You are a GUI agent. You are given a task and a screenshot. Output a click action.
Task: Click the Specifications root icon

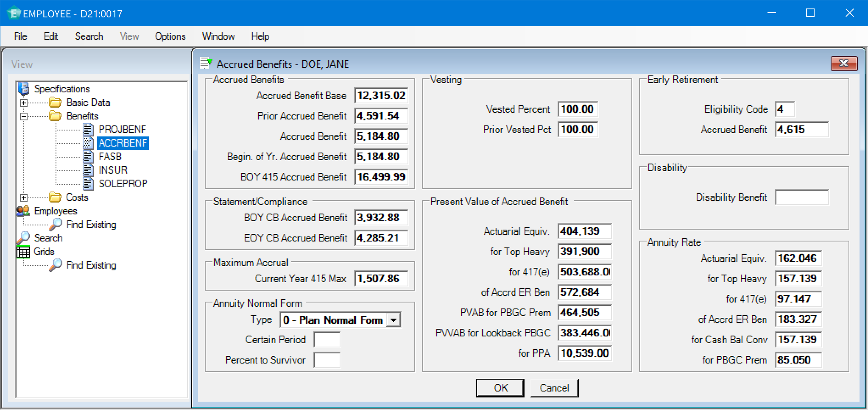click(24, 89)
